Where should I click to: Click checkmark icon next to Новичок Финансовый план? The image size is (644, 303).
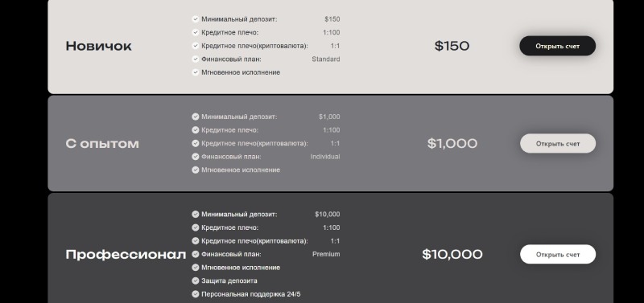click(x=196, y=59)
